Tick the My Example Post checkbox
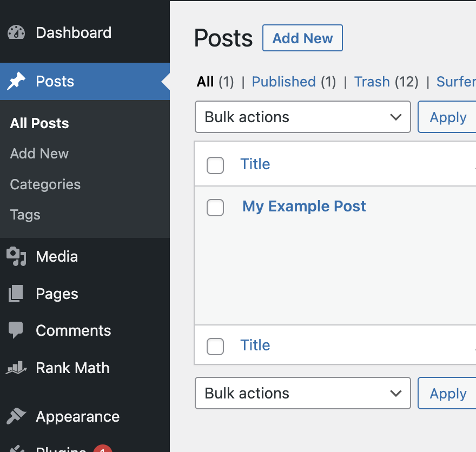The height and width of the screenshot is (452, 476). click(215, 208)
